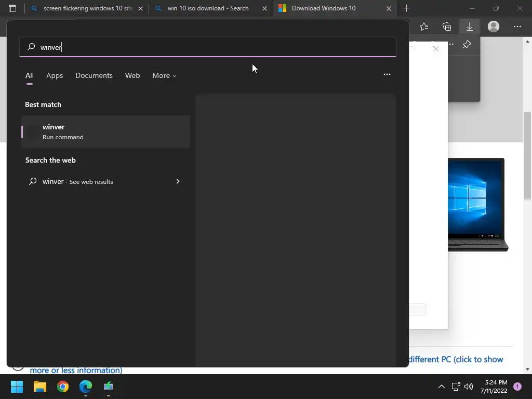
Task: Open Microsoft Edge taskbar icon
Action: (x=86, y=387)
